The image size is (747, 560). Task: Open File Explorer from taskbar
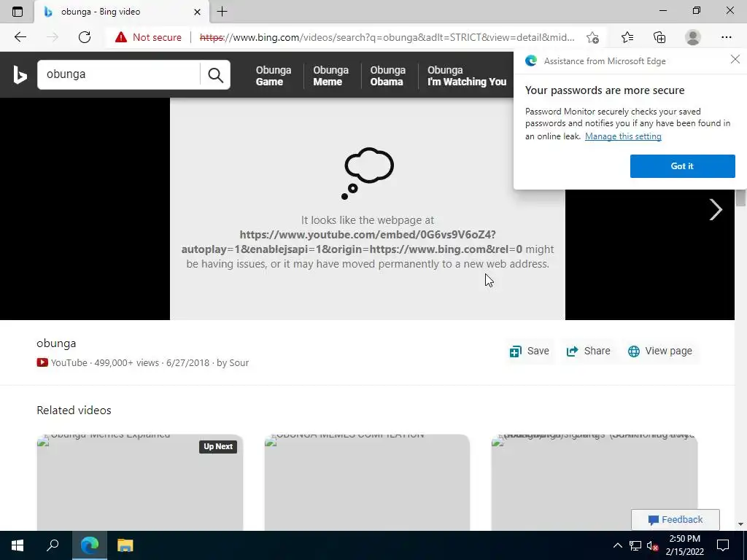(125, 545)
